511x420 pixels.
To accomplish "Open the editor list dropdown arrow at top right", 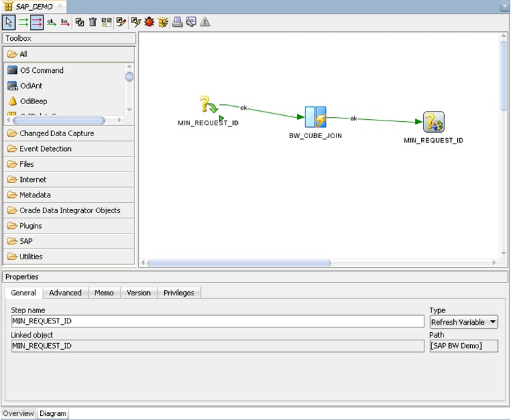I will click(x=504, y=7).
